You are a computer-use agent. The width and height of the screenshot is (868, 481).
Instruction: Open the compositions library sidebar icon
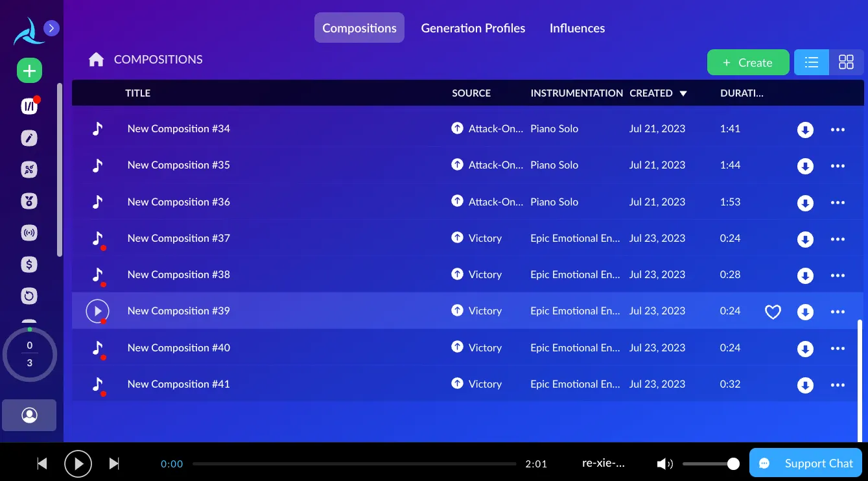29,106
